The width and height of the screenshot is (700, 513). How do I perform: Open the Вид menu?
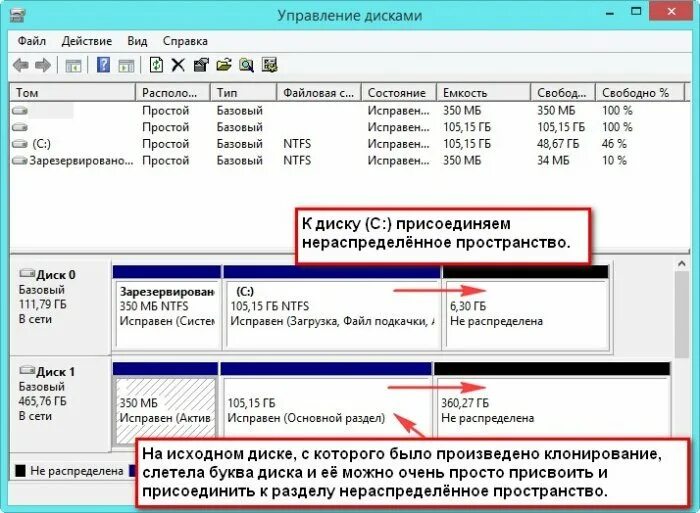click(x=137, y=41)
